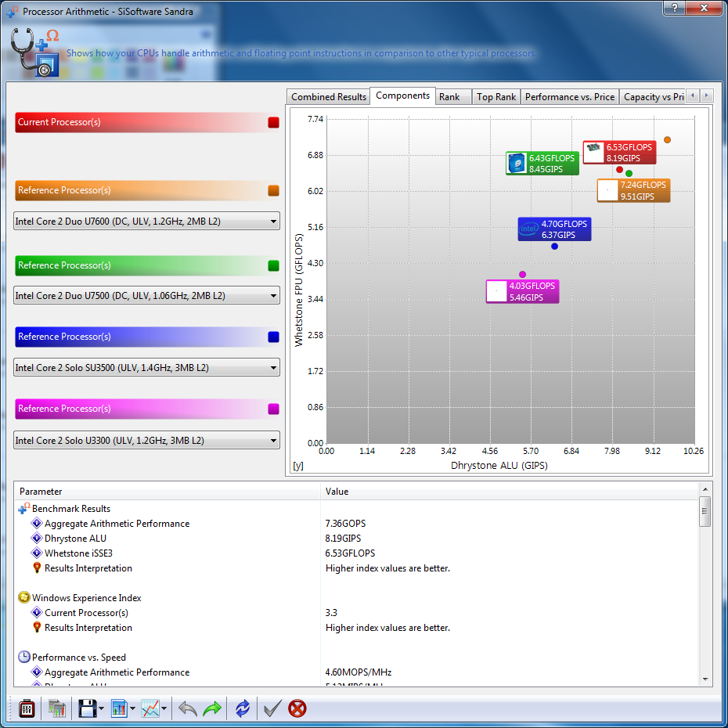Open the line graph icon's dropdown arrow
Screen dimensions: 728x728
pyautogui.click(x=164, y=709)
